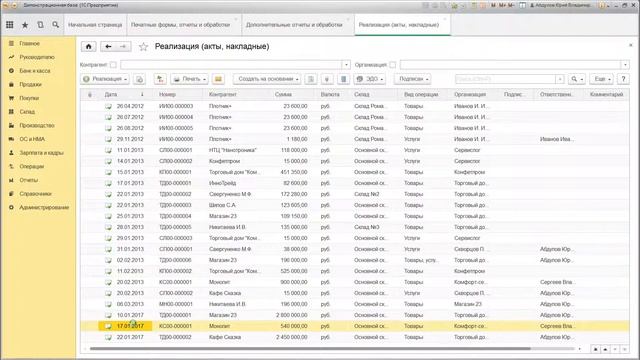
Task: Open help with the question mark button
Action: [623, 79]
